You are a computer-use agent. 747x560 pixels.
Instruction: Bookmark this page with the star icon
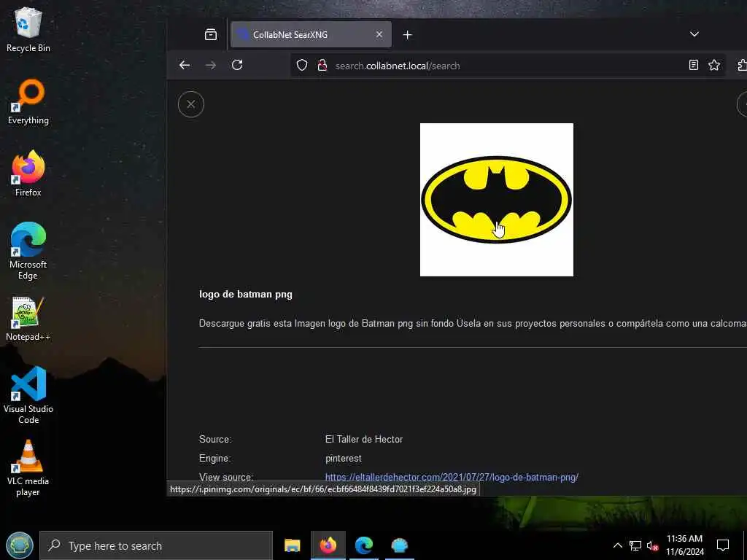(714, 65)
